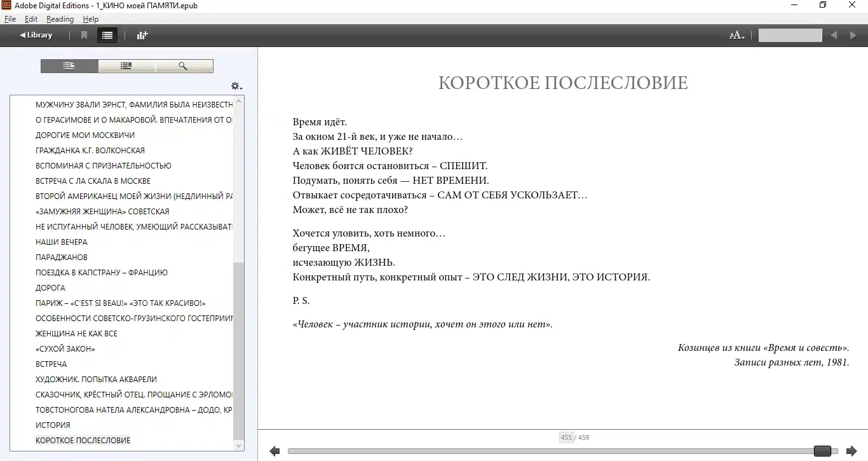This screenshot has height=461, width=868.
Task: Go to next page via toolbar right arrow
Action: click(853, 36)
